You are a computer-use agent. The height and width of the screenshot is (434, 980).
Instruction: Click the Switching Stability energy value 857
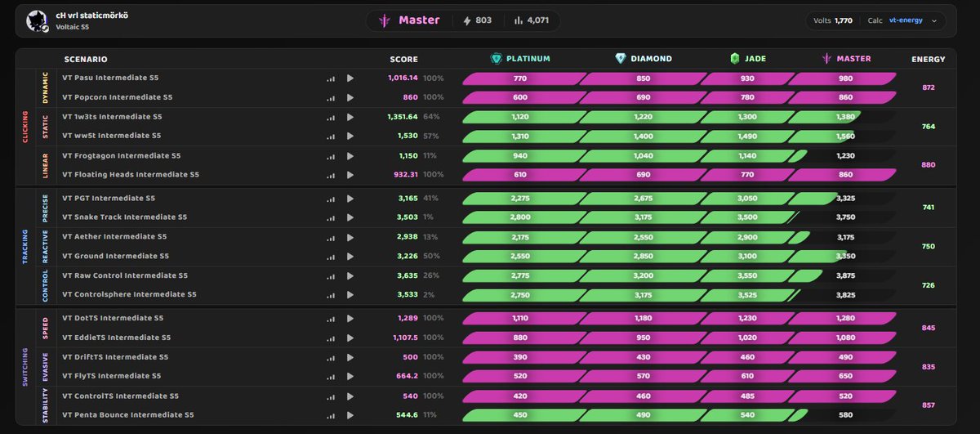click(x=929, y=405)
